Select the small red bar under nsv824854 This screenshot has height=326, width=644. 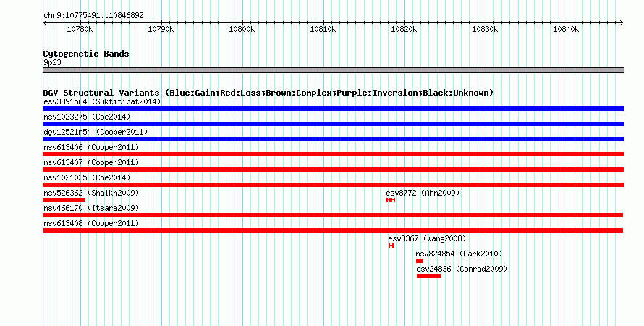[419, 261]
